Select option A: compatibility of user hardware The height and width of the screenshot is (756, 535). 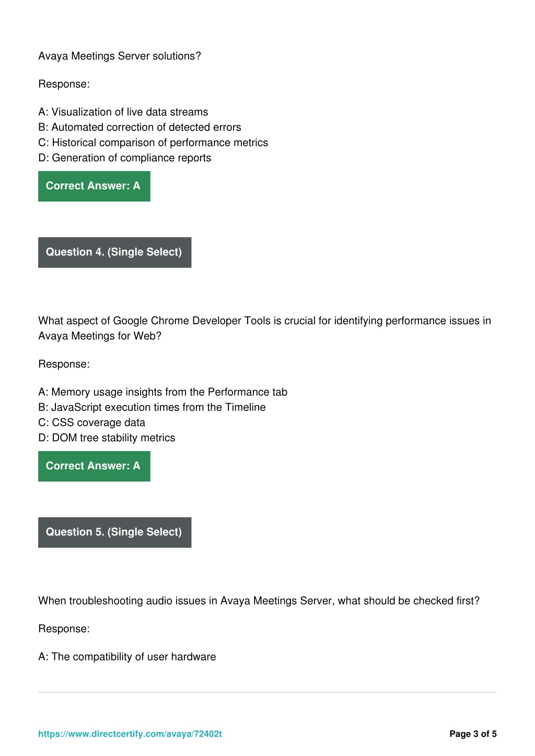pyautogui.click(x=127, y=656)
